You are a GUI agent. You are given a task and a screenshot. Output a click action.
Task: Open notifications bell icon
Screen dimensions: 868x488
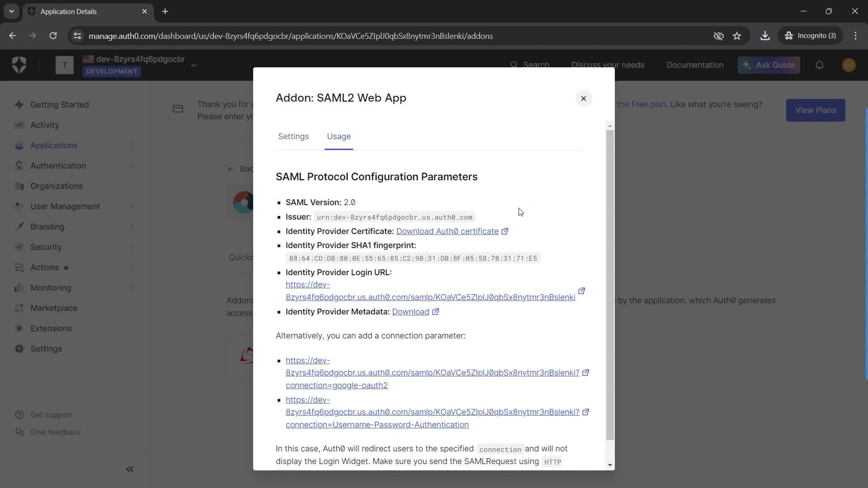click(820, 65)
